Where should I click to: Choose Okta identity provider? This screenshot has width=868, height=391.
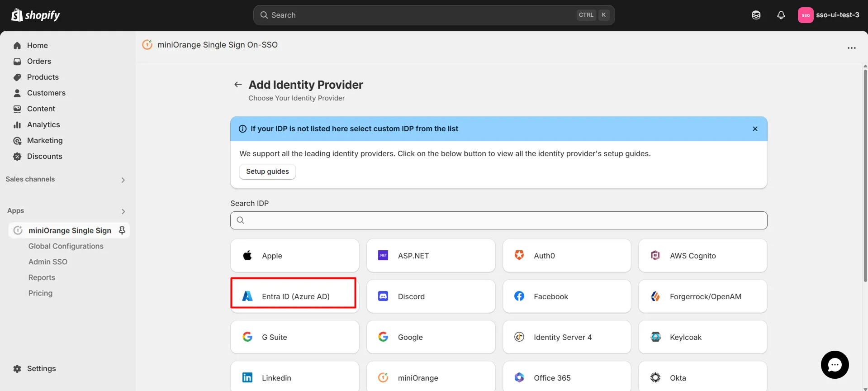702,376
